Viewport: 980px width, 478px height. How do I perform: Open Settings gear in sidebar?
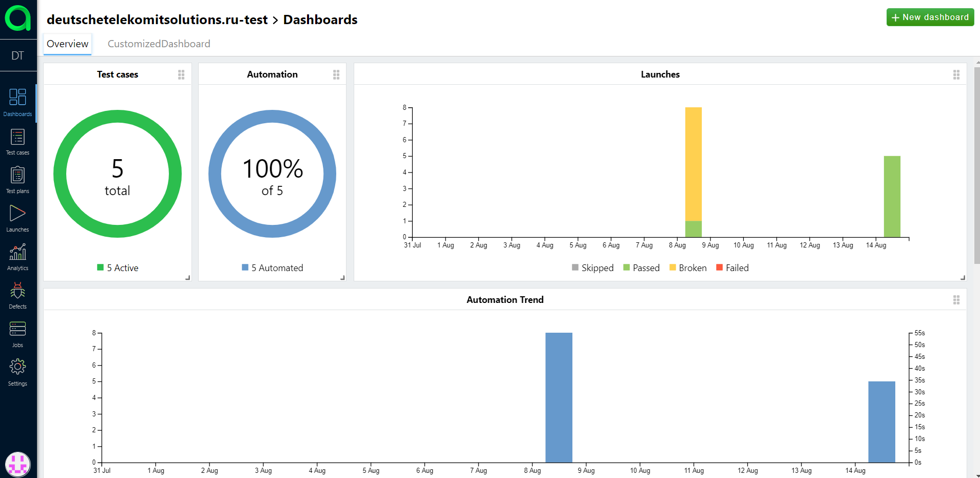[x=18, y=373]
